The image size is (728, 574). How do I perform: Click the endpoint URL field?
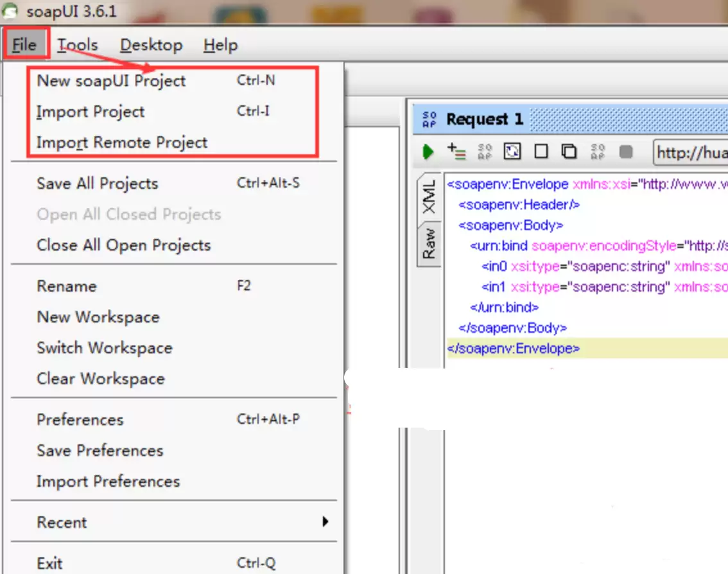click(x=690, y=152)
